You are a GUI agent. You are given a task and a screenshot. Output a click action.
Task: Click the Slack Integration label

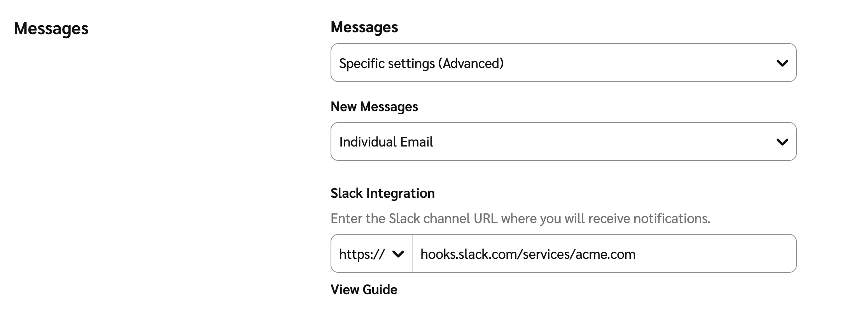click(382, 193)
